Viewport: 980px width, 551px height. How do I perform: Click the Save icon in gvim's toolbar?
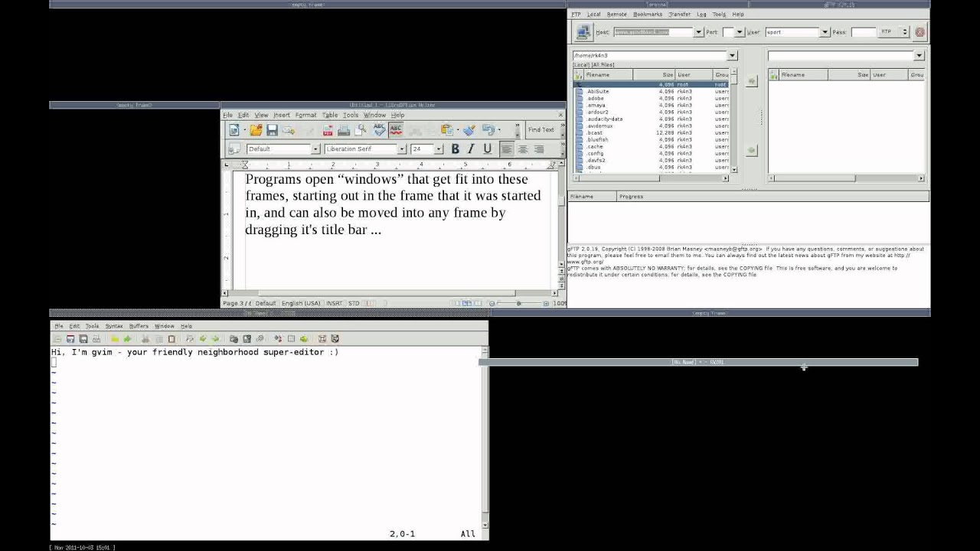click(70, 338)
